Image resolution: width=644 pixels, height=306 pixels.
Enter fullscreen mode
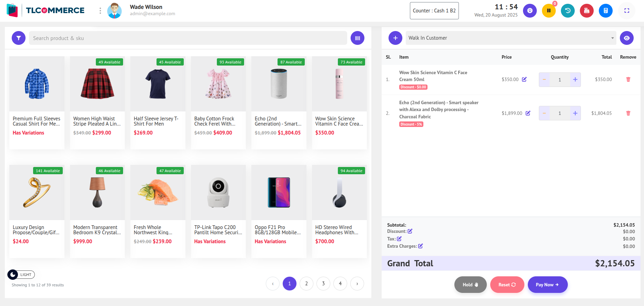tap(626, 11)
